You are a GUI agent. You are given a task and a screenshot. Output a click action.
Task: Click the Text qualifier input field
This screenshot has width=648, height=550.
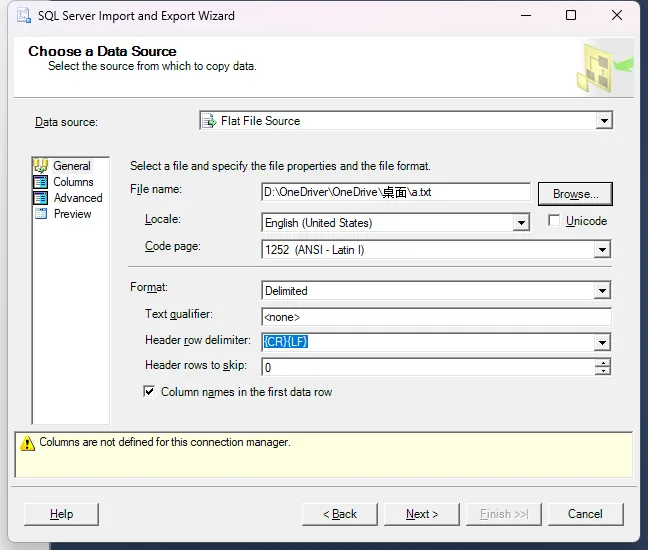(x=435, y=317)
